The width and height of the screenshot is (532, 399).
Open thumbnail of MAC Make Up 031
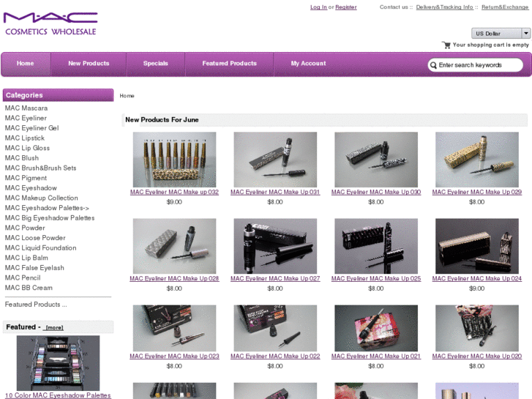coord(275,160)
